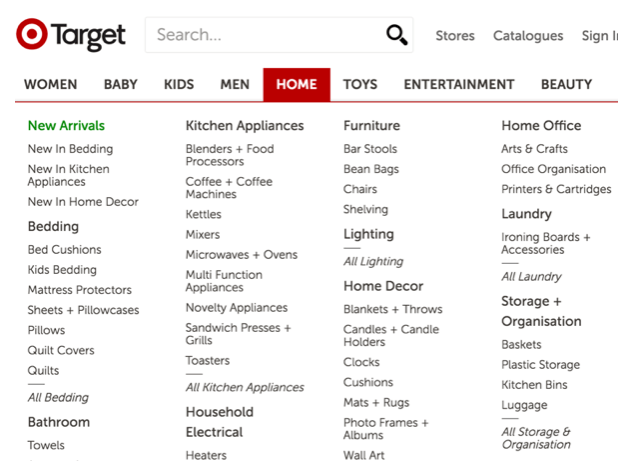
Task: Select Bean Bags
Action: 371,169
